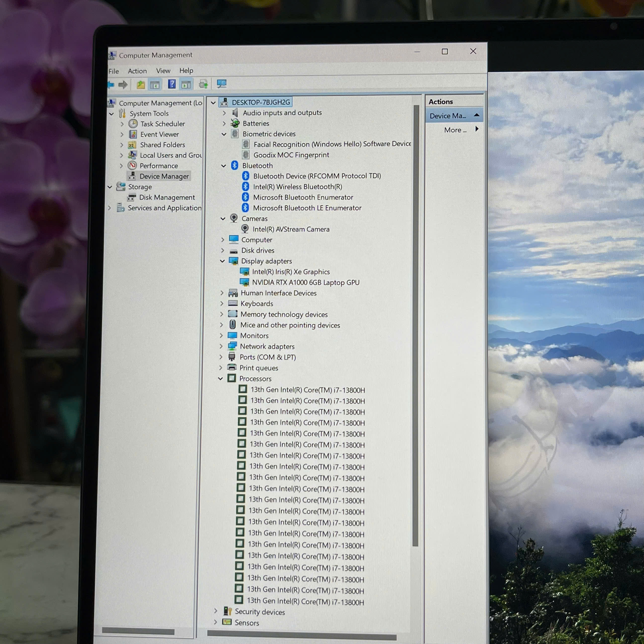Click the Up one level folder icon
The image size is (644, 644).
141,85
